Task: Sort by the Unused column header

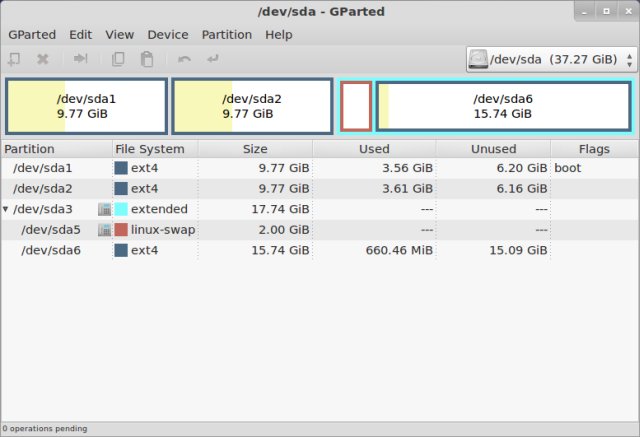Action: pyautogui.click(x=493, y=149)
